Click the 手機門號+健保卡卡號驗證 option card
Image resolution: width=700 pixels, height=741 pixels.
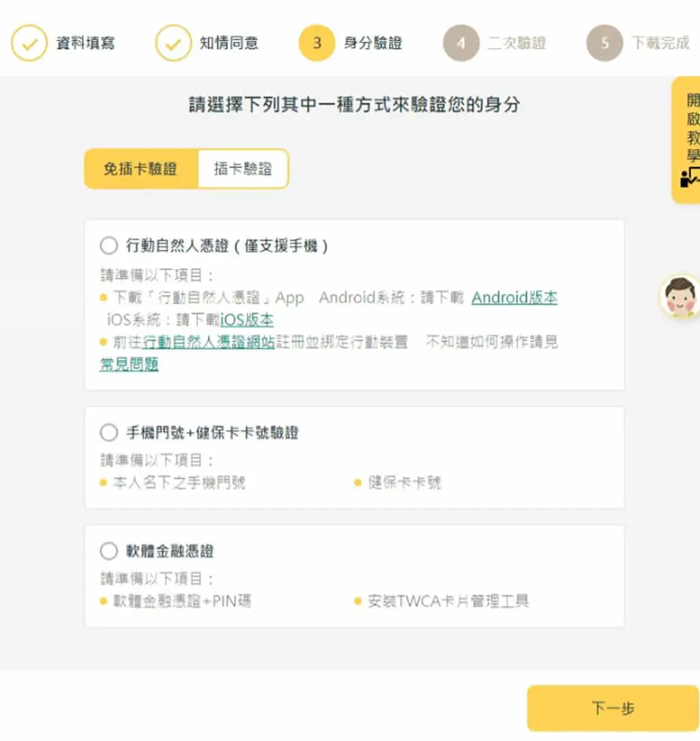click(x=355, y=457)
